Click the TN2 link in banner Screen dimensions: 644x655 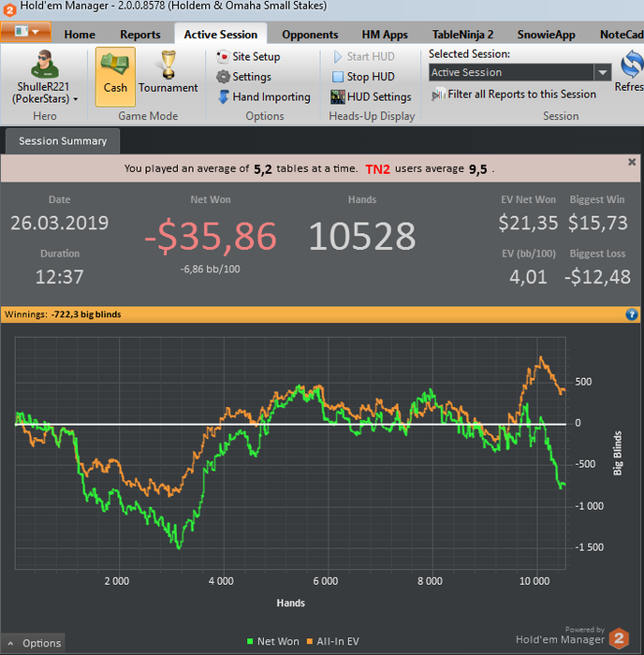coord(377,169)
